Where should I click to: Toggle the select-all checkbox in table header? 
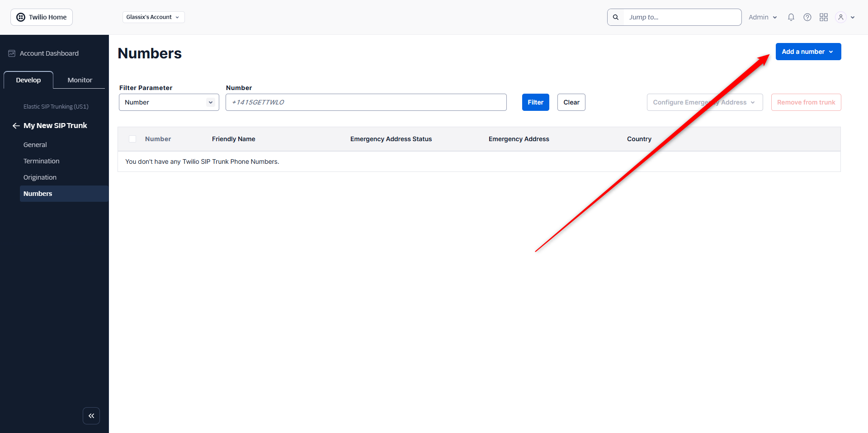point(132,139)
